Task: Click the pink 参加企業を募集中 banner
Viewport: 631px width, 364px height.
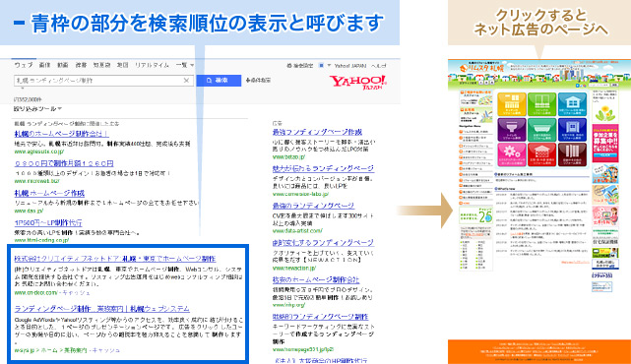Action: 605,144
